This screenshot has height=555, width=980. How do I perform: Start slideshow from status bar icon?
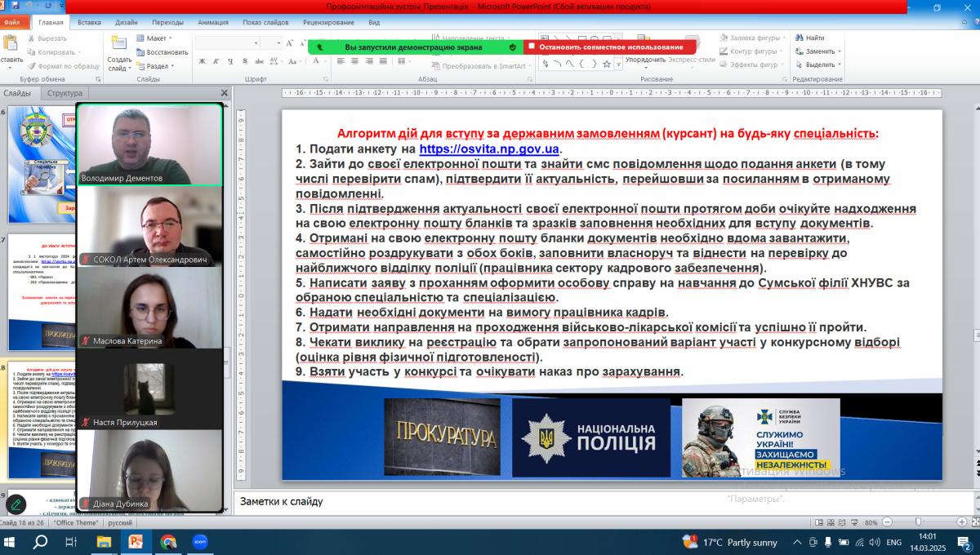coord(854,522)
